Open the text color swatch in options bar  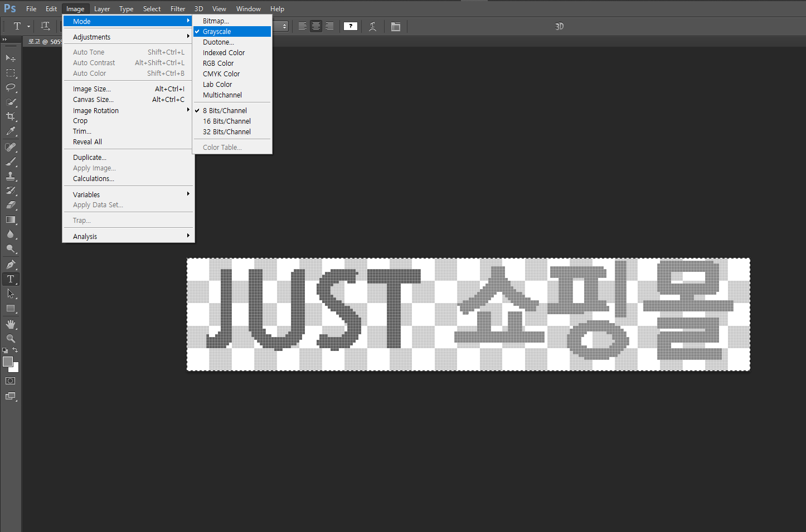351,26
